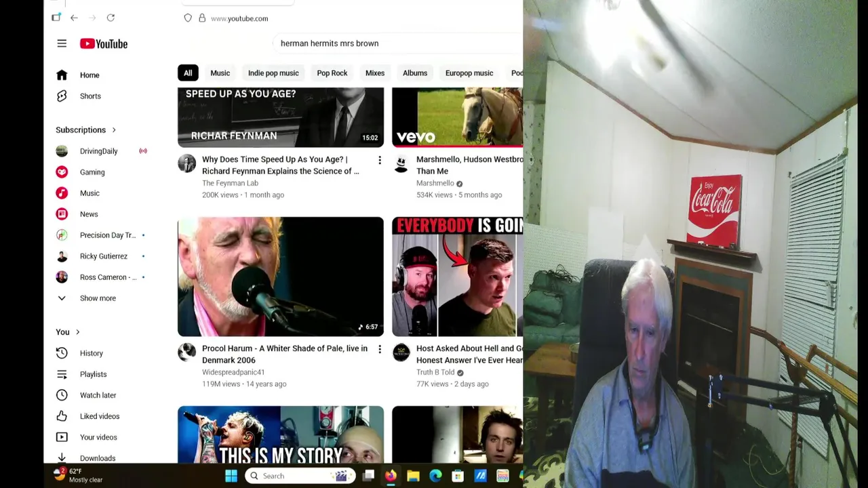Open the Music channel in subscriptions
This screenshot has height=488, width=868.
pos(90,193)
